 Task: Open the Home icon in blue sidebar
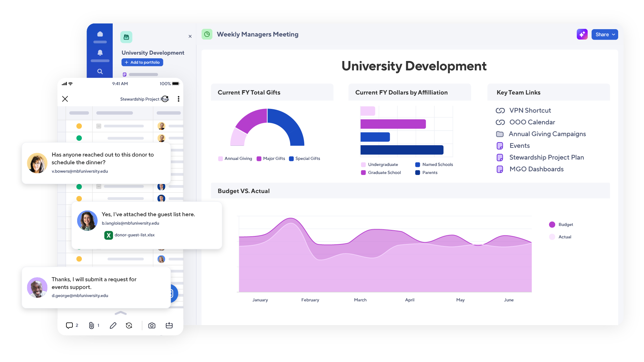pyautogui.click(x=100, y=34)
